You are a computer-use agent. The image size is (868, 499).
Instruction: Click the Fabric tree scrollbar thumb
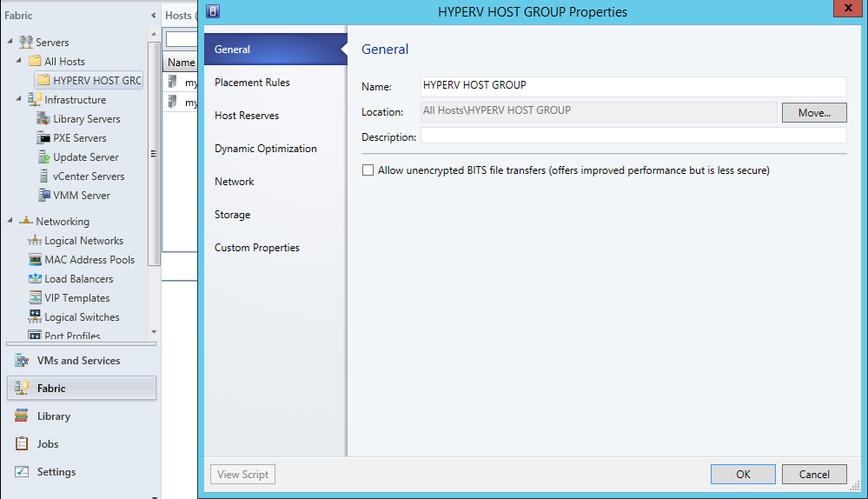point(154,154)
